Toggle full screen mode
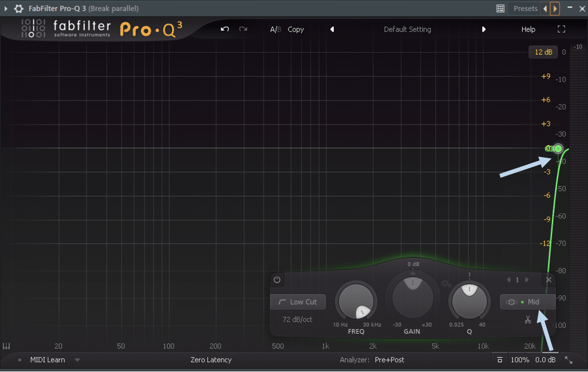The height and width of the screenshot is (372, 588). click(561, 29)
